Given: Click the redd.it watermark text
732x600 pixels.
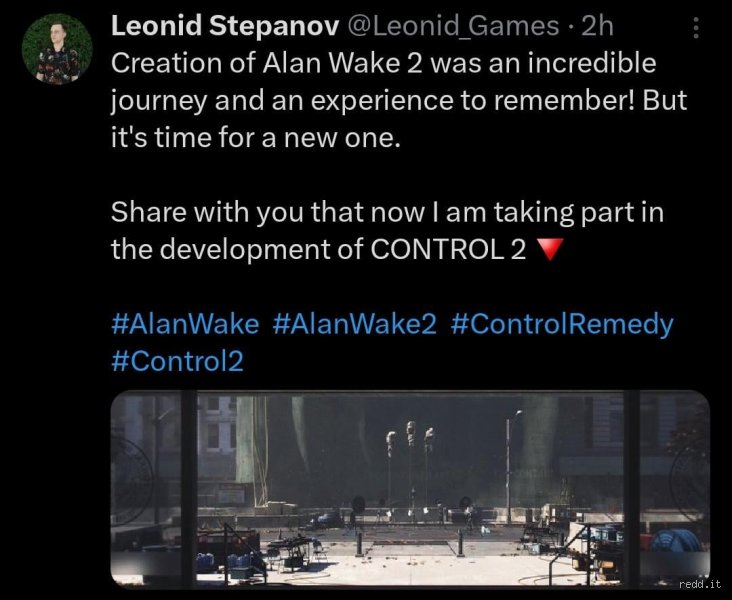Looking at the screenshot, I should pos(700,584).
